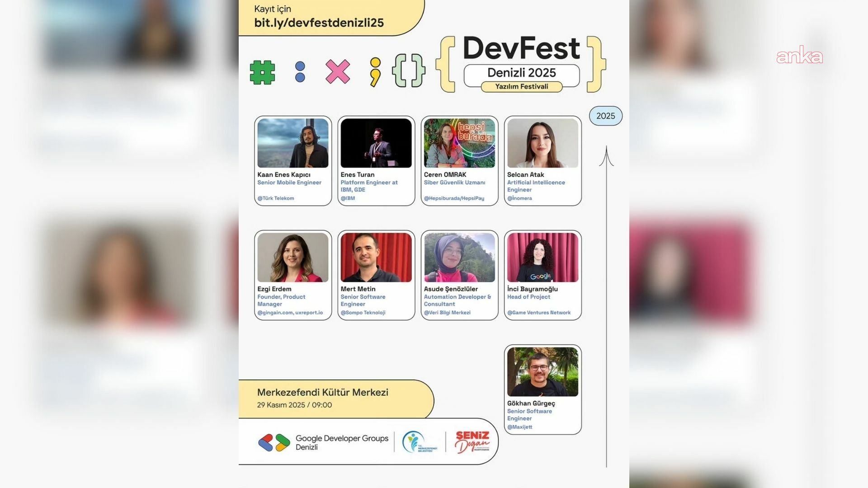Click Head of Project title

tap(528, 297)
